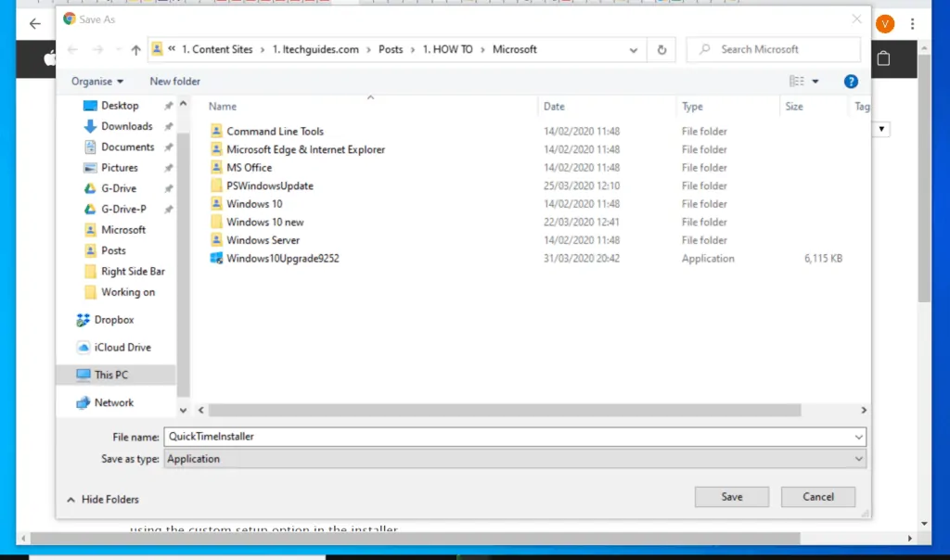
Task: Click the Save button
Action: click(731, 497)
